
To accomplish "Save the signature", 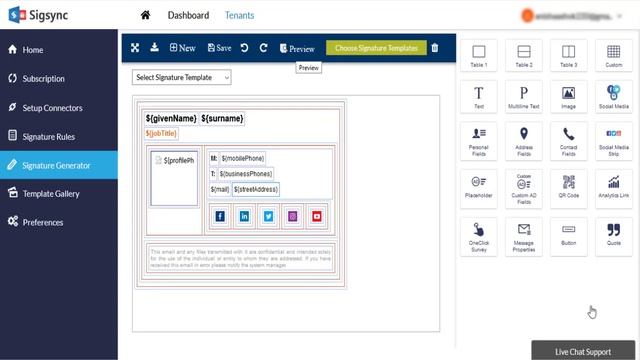I will (x=219, y=48).
